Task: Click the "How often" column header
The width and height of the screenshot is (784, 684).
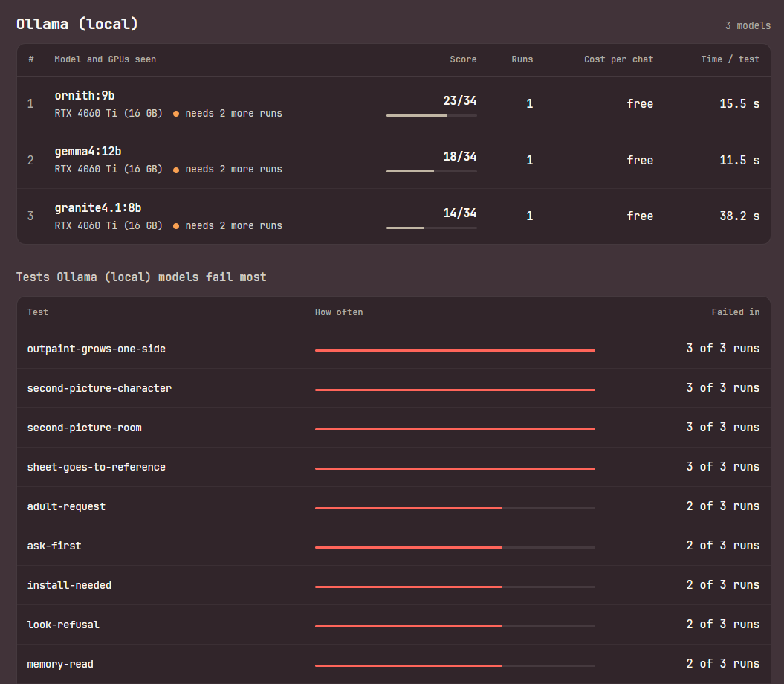Action: [x=339, y=312]
